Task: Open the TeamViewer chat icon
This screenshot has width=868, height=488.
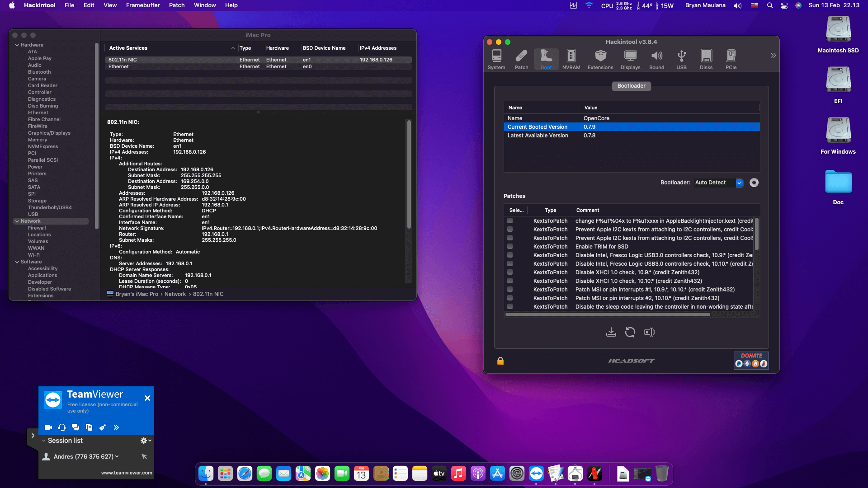Action: (x=75, y=427)
